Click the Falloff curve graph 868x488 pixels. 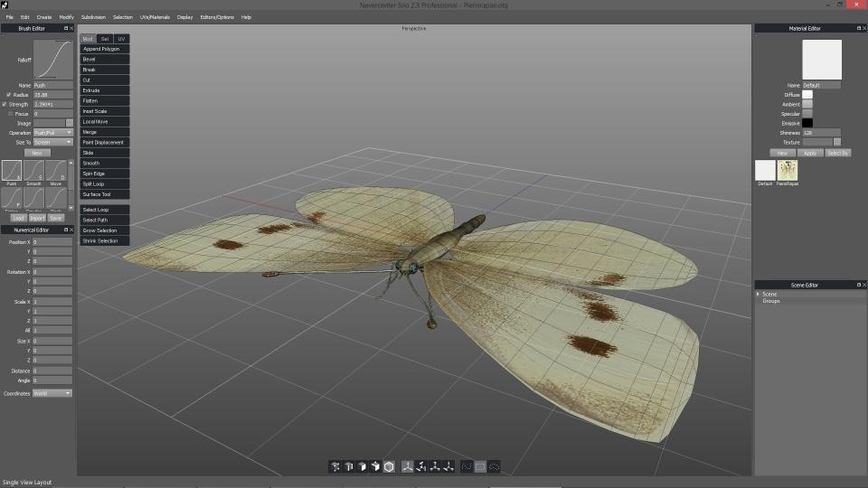[53, 60]
